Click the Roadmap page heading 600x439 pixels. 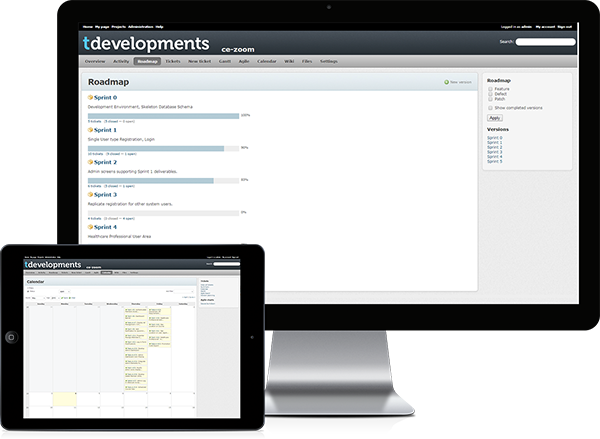tap(108, 82)
